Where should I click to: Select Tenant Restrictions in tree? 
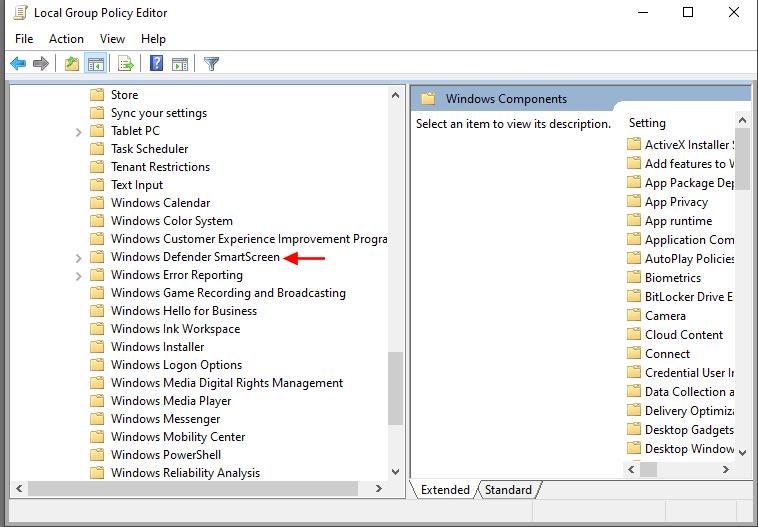click(160, 167)
